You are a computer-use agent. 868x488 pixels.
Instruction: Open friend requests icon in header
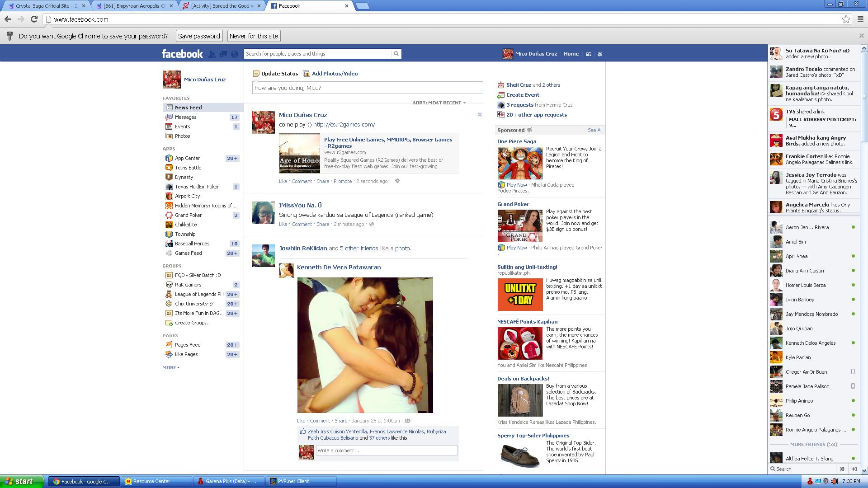[x=212, y=54]
